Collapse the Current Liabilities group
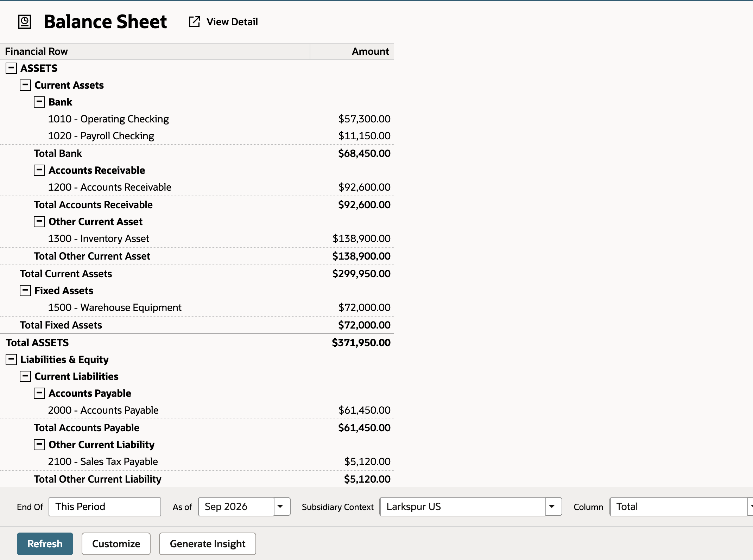The width and height of the screenshot is (753, 560). (x=25, y=376)
